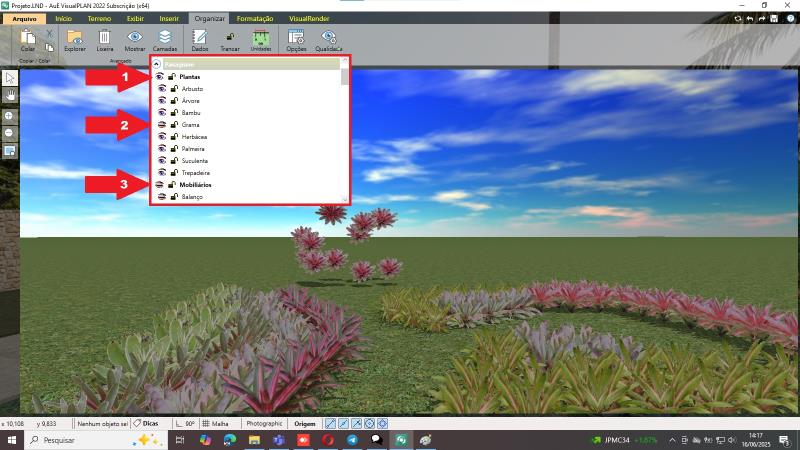The height and width of the screenshot is (450, 800).
Task: Toggle visibility eye of Bambu layer
Action: coord(162,112)
